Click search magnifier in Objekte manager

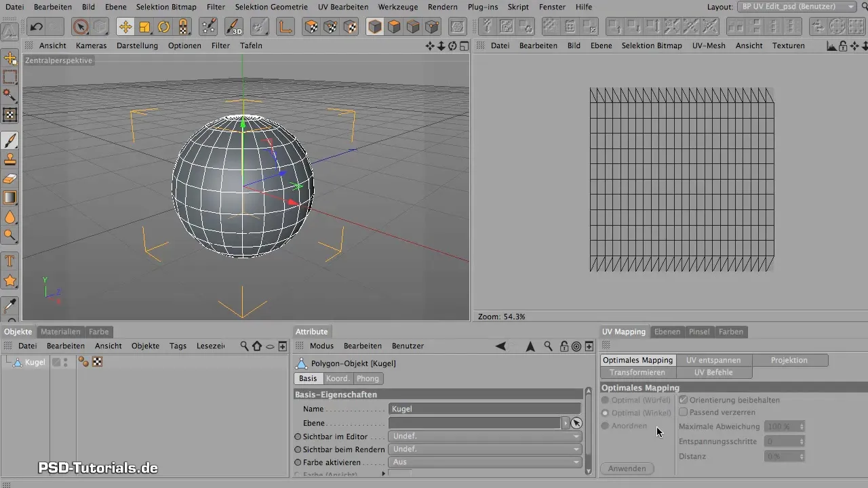[244, 346]
